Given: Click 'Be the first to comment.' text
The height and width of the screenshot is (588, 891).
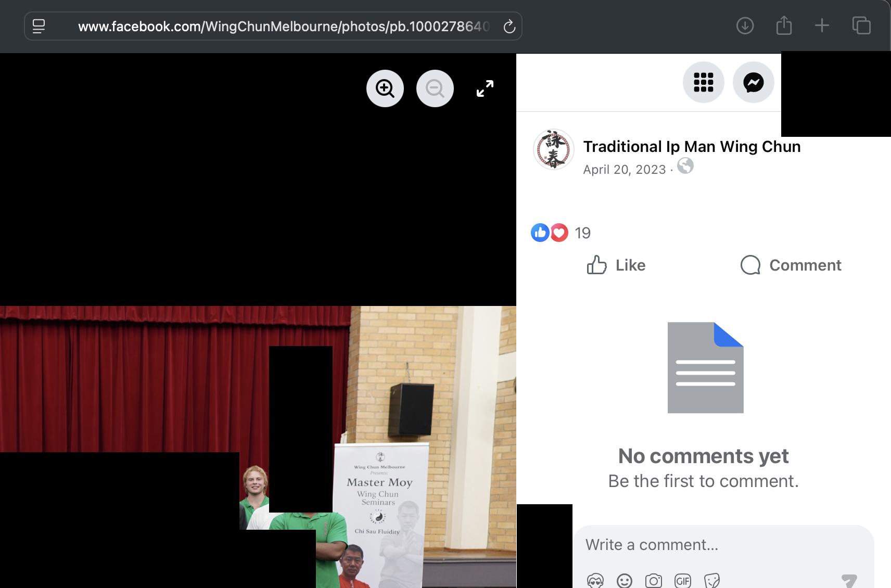Looking at the screenshot, I should (x=704, y=481).
